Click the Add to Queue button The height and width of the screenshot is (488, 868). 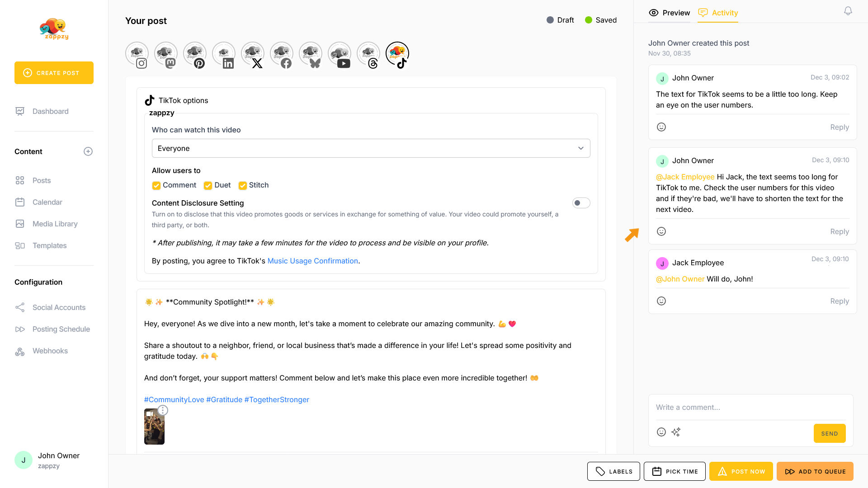point(815,471)
